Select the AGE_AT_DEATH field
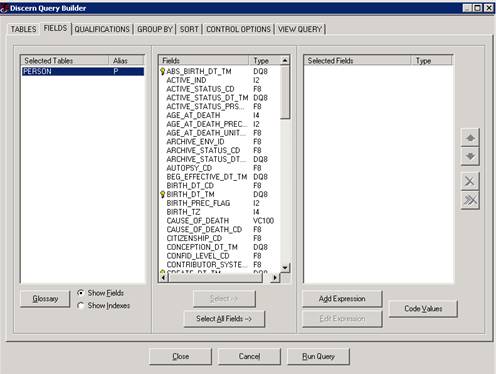This screenshot has width=496, height=374. point(193,115)
